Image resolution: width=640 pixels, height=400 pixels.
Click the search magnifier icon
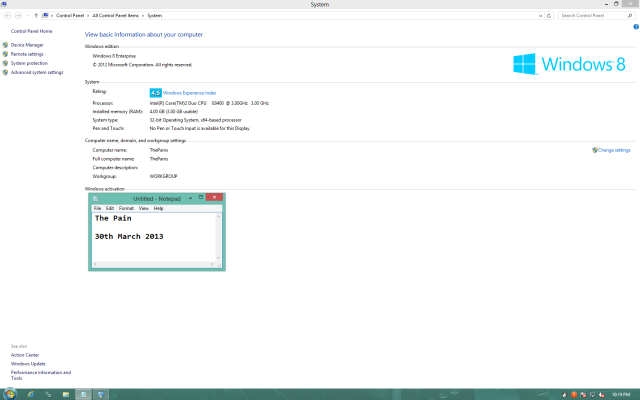point(630,16)
